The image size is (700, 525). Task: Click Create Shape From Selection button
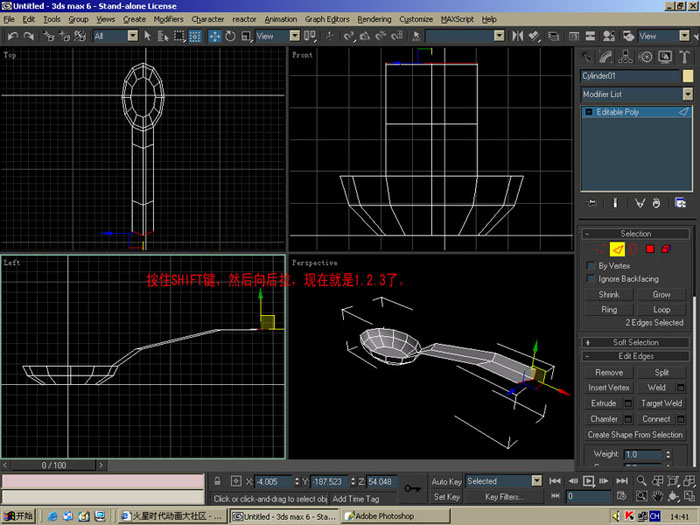pos(635,435)
